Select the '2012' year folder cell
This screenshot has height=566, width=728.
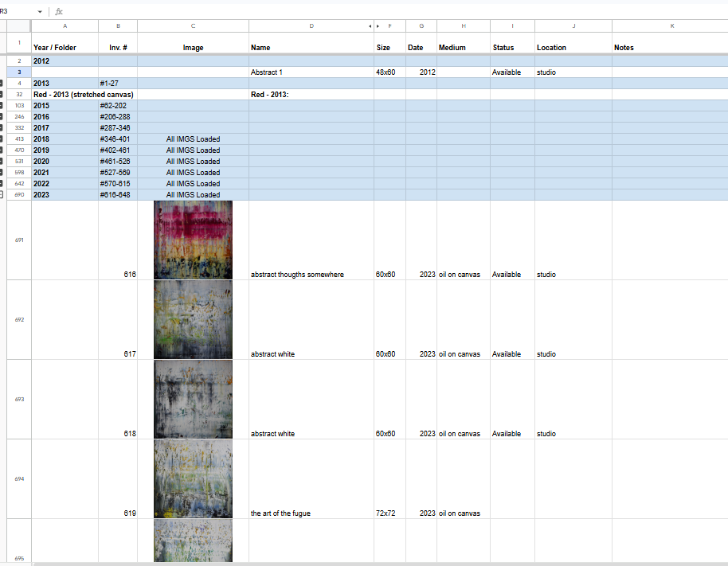[x=65, y=61]
